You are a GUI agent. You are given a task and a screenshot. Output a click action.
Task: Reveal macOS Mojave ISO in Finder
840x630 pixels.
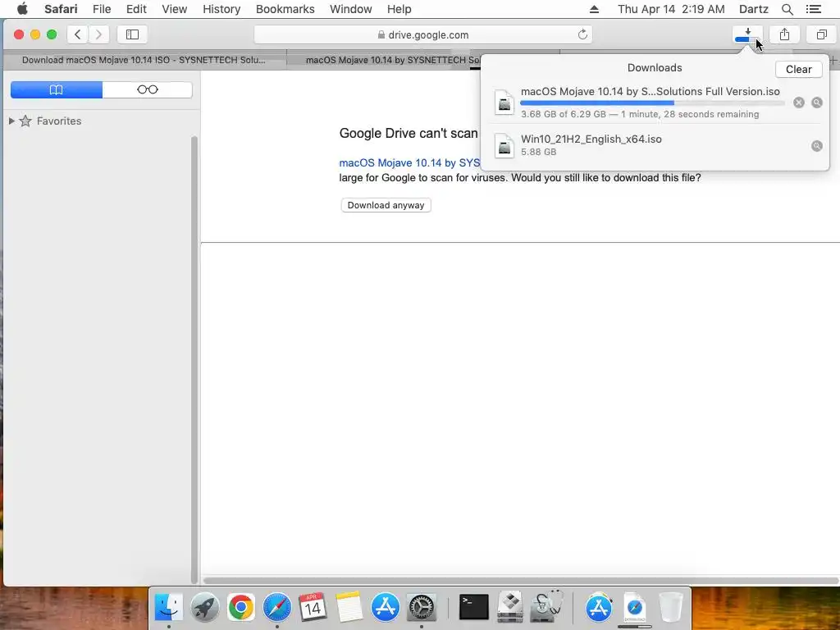[x=816, y=103]
